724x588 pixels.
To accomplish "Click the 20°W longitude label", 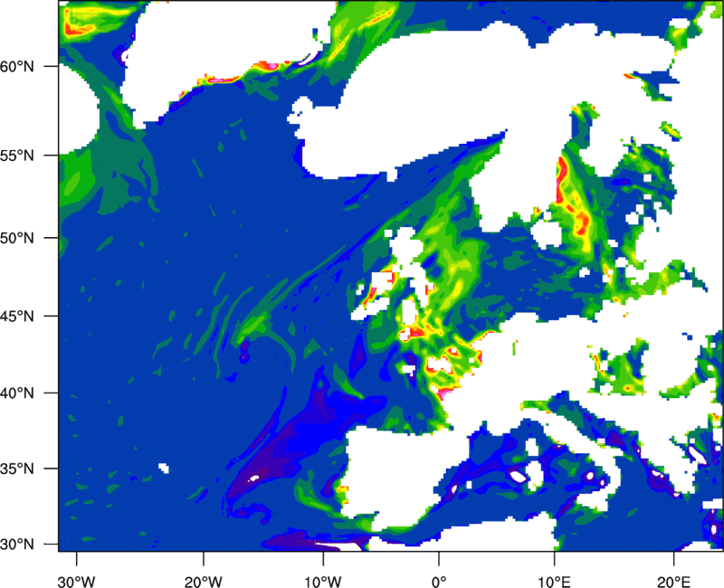I will click(203, 582).
